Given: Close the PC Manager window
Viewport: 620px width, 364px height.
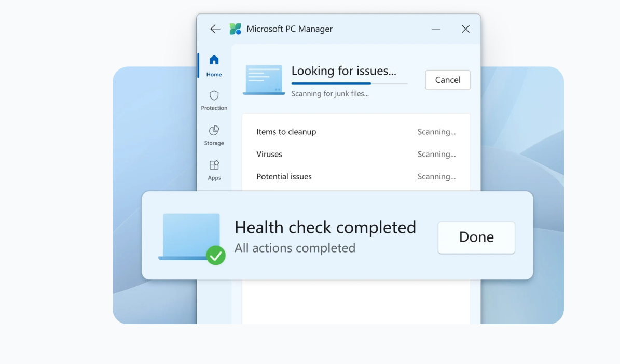Looking at the screenshot, I should click(465, 29).
